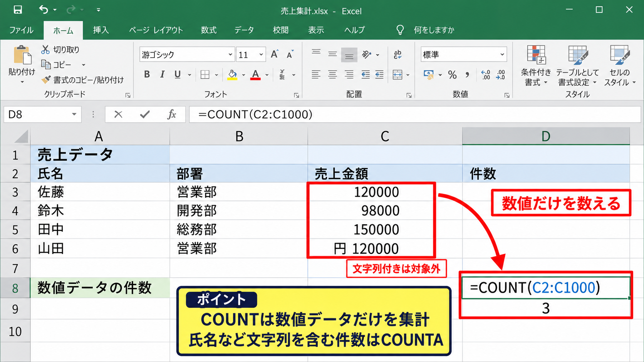Image resolution: width=644 pixels, height=362 pixels.
Task: Open the Name Box dropdown showing D8
Action: pos(74,114)
